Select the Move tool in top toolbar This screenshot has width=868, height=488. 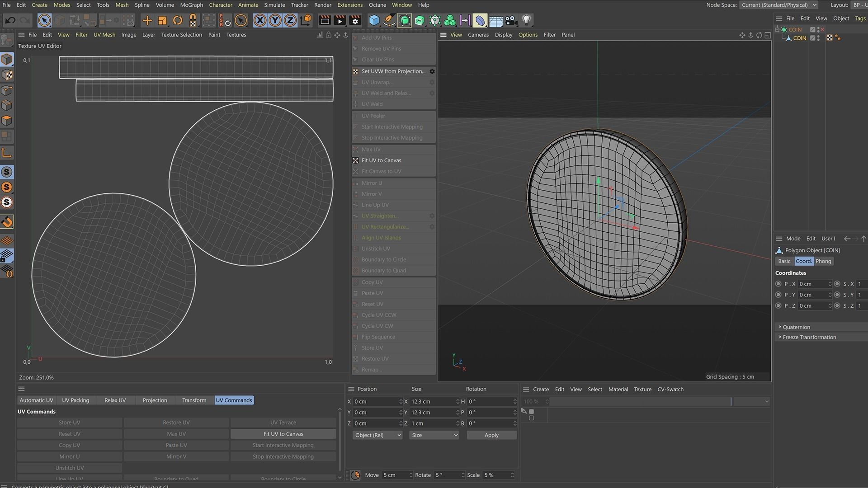[147, 20]
